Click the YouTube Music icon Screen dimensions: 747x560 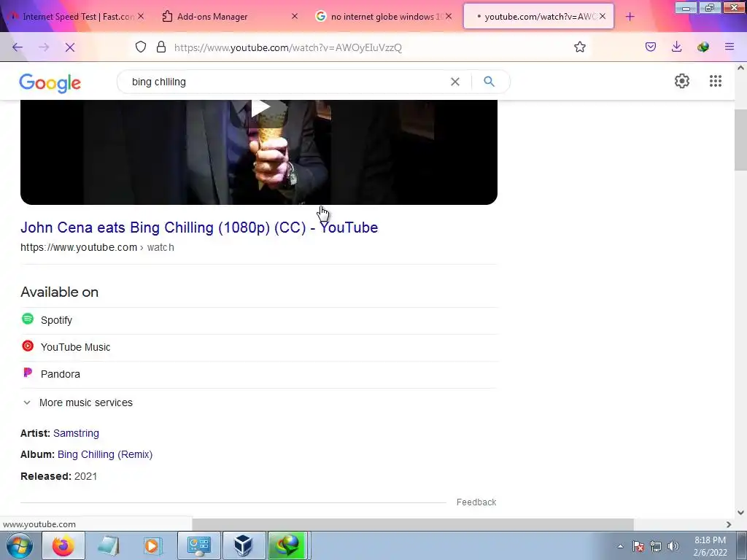tap(28, 346)
